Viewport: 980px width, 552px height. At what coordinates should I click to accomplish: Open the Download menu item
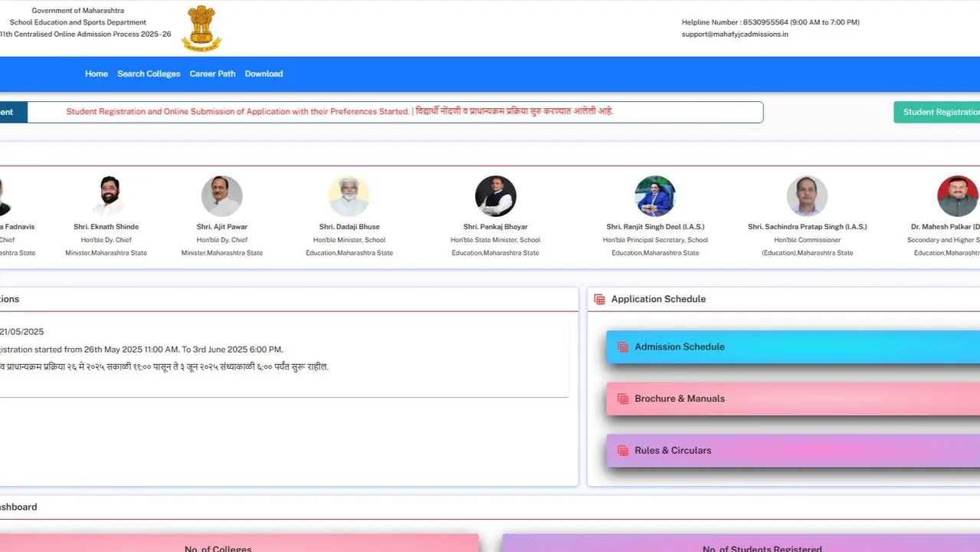click(264, 74)
